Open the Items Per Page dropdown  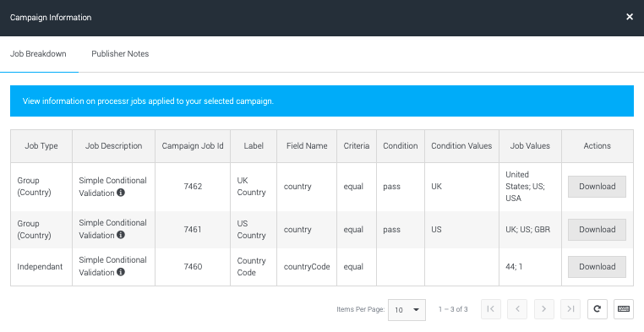pyautogui.click(x=407, y=310)
